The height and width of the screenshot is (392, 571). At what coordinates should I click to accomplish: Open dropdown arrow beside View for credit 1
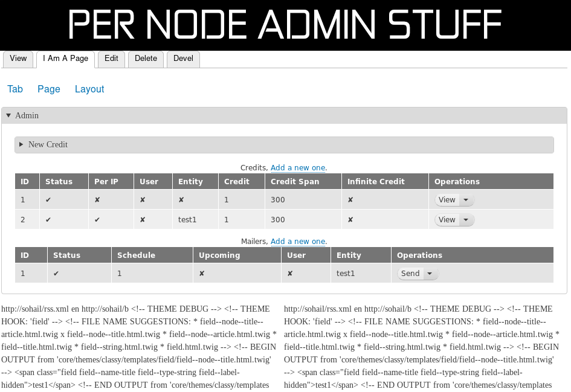coord(466,200)
